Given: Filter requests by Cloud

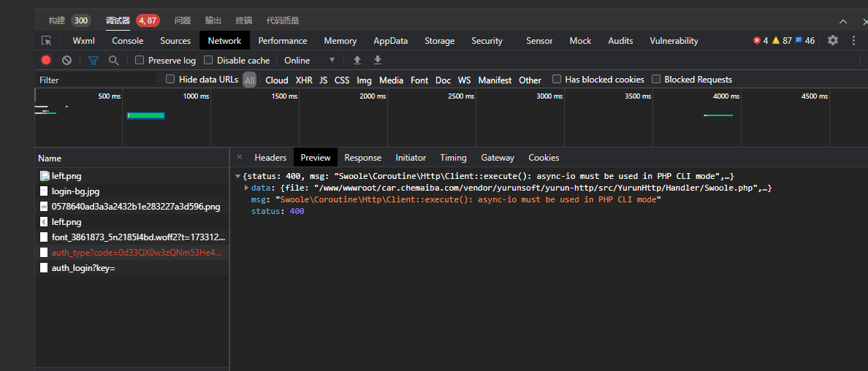Looking at the screenshot, I should point(277,80).
